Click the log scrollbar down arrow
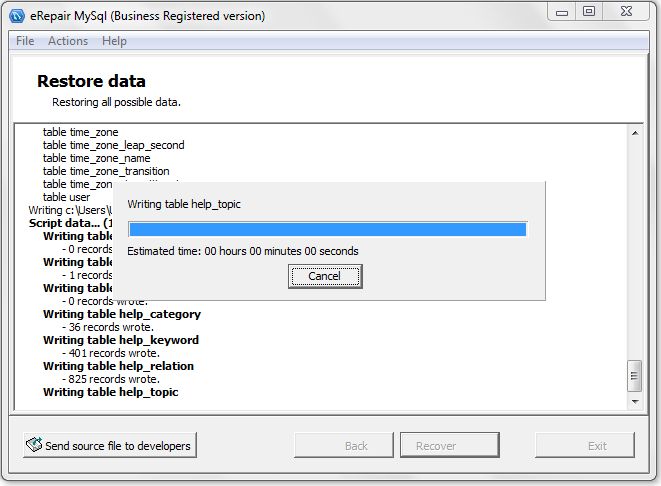This screenshot has height=486, width=661. coord(635,402)
